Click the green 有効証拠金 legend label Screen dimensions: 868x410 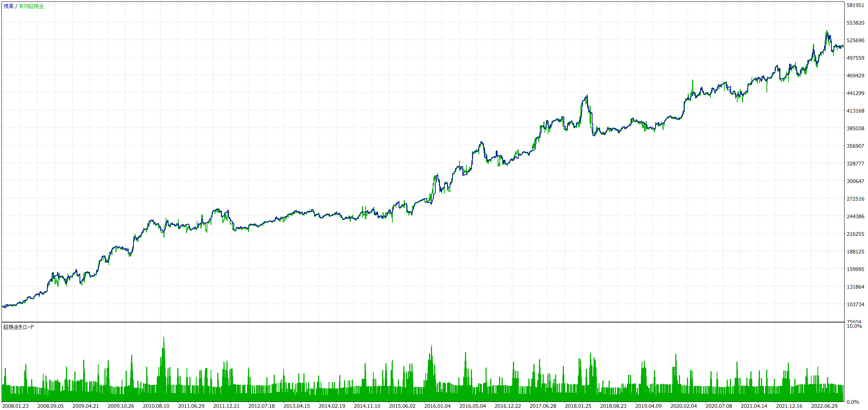coord(32,6)
